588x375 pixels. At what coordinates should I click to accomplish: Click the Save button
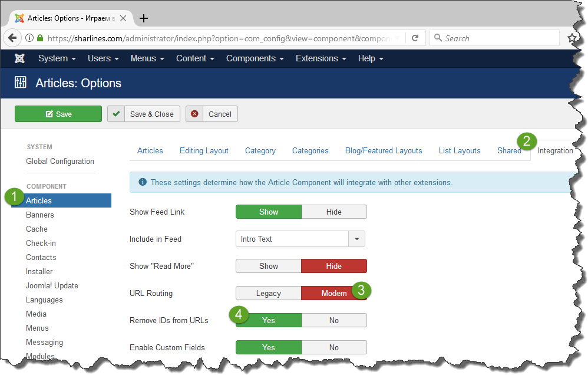coord(58,114)
